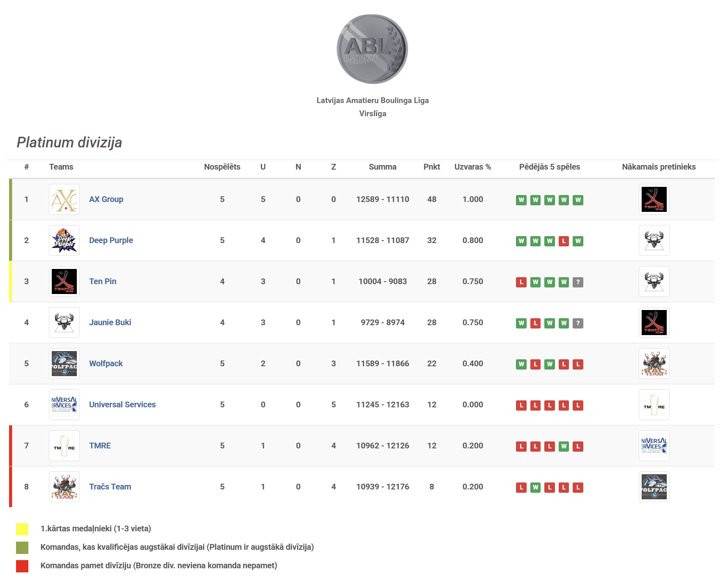
Task: Open the Jaunie Buki team link
Action: [110, 322]
